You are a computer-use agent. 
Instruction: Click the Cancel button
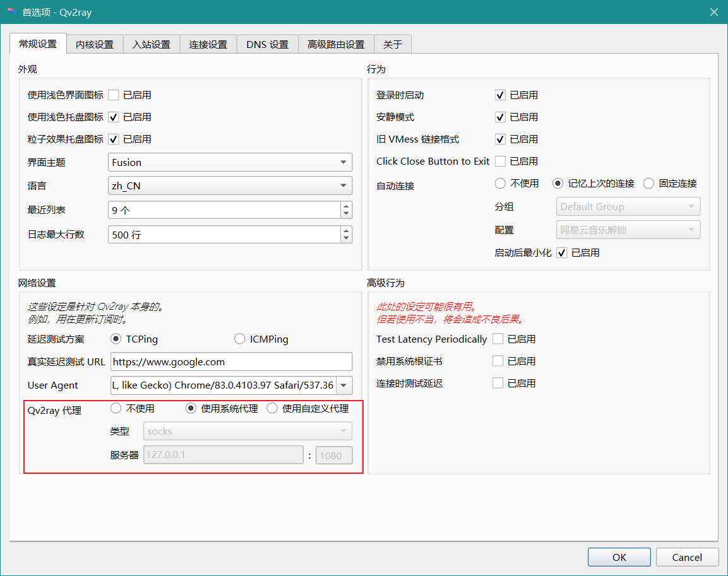[x=687, y=557]
